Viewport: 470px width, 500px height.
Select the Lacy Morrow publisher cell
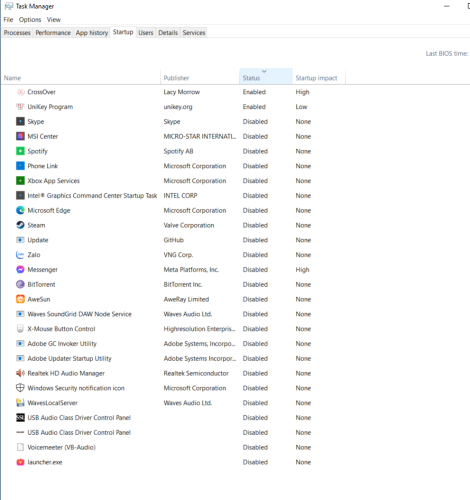pos(182,92)
